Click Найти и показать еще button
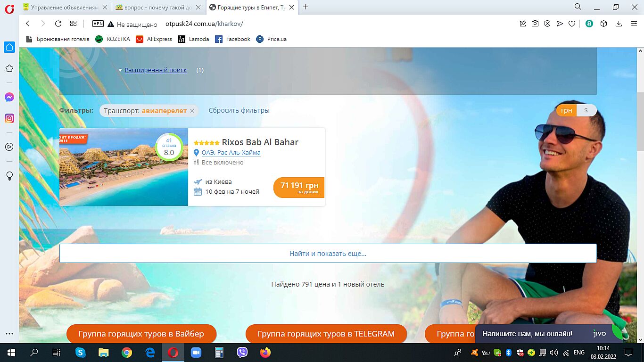The image size is (644, 362). point(328,254)
